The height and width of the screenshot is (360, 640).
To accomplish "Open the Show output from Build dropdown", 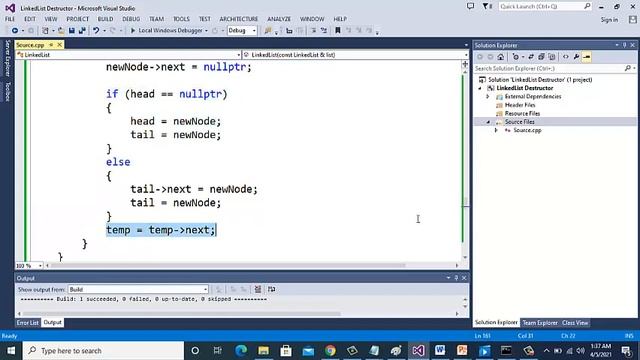I will click(x=138, y=289).
